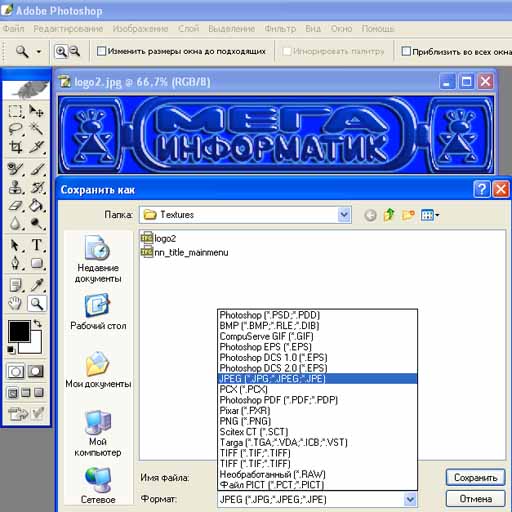Switch to Standard editing mode
The image size is (512, 512).
point(16,371)
